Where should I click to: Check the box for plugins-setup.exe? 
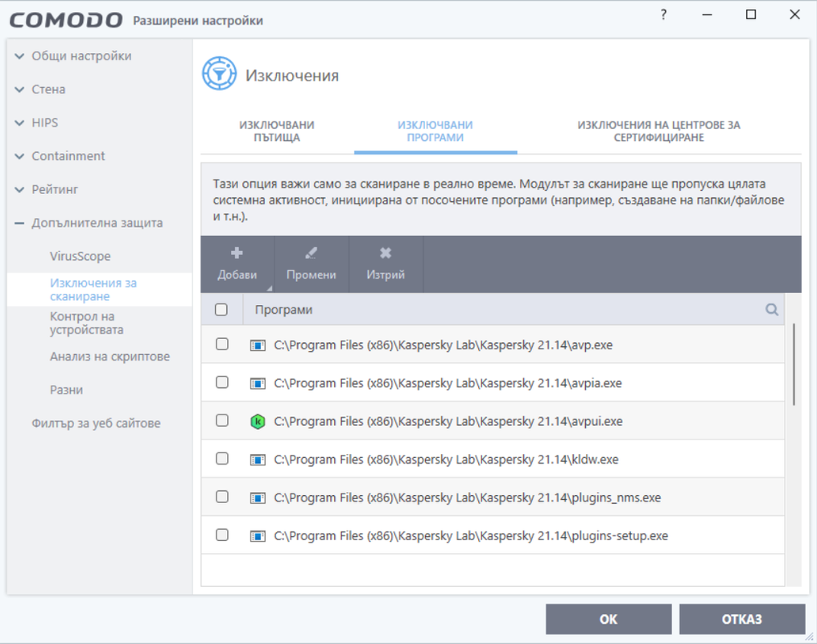[x=222, y=535]
